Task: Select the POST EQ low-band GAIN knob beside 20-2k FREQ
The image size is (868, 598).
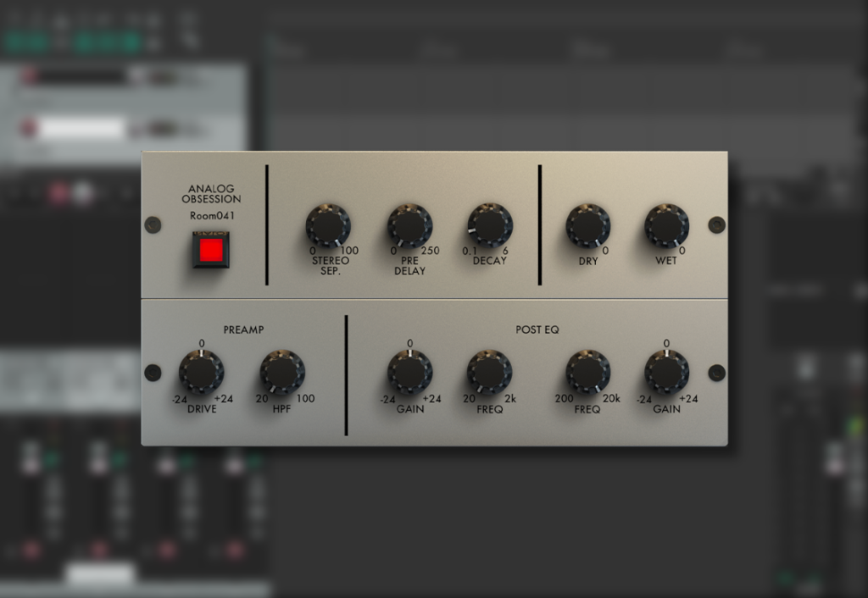Action: [x=410, y=373]
